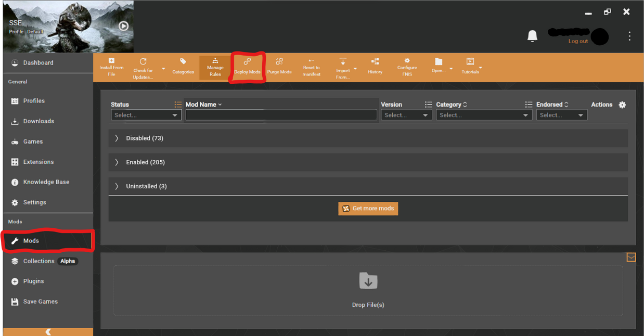Click Reset to manifest button
This screenshot has height=336, width=644.
pos(312,68)
